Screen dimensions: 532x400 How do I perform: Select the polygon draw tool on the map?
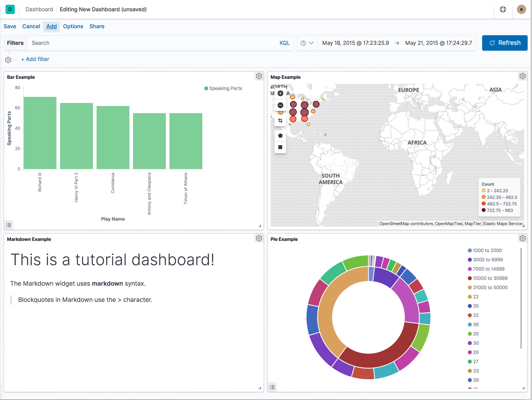[x=280, y=136]
